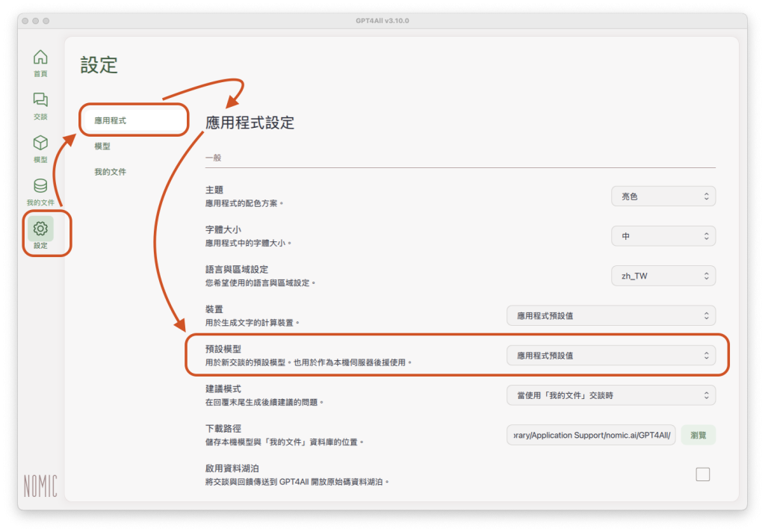Open the Chats (交談) sidebar icon
This screenshot has height=532, width=765.
[x=40, y=101]
